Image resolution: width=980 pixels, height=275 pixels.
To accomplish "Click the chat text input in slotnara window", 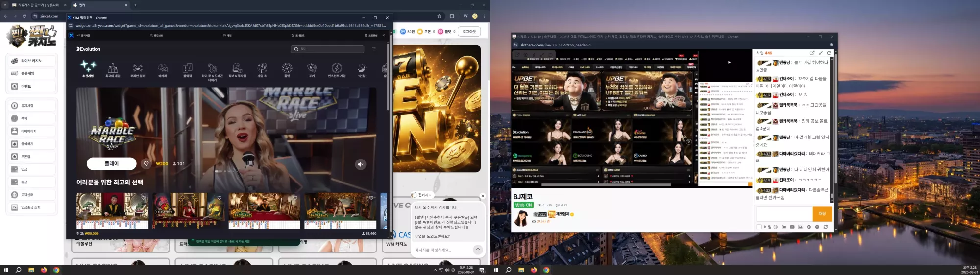I will click(x=784, y=214).
